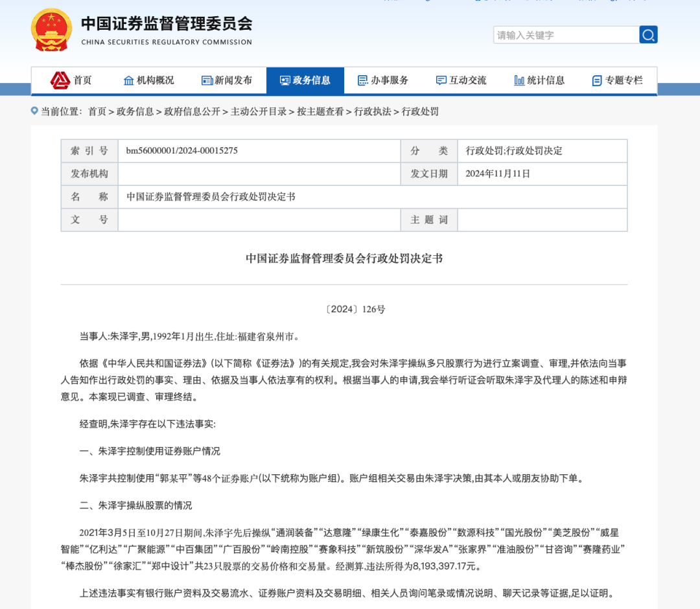700x609 pixels.
Task: Open the 互动交流 navigation tab
Action: tap(461, 80)
